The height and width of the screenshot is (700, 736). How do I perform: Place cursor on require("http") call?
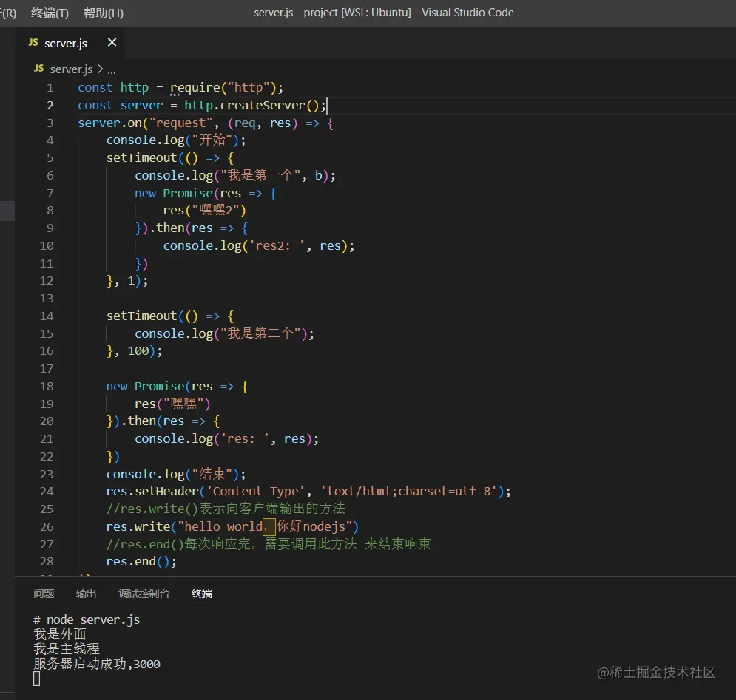(x=226, y=88)
